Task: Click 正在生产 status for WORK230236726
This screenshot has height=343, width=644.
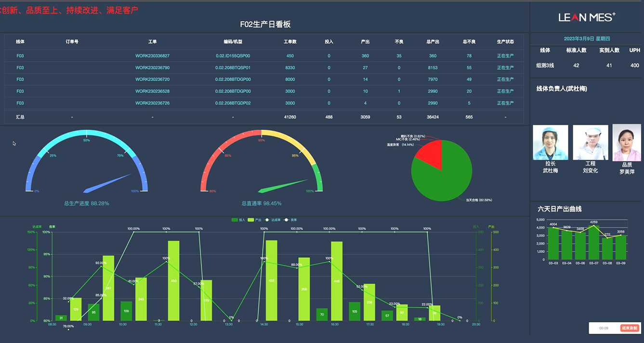Action: pos(505,103)
